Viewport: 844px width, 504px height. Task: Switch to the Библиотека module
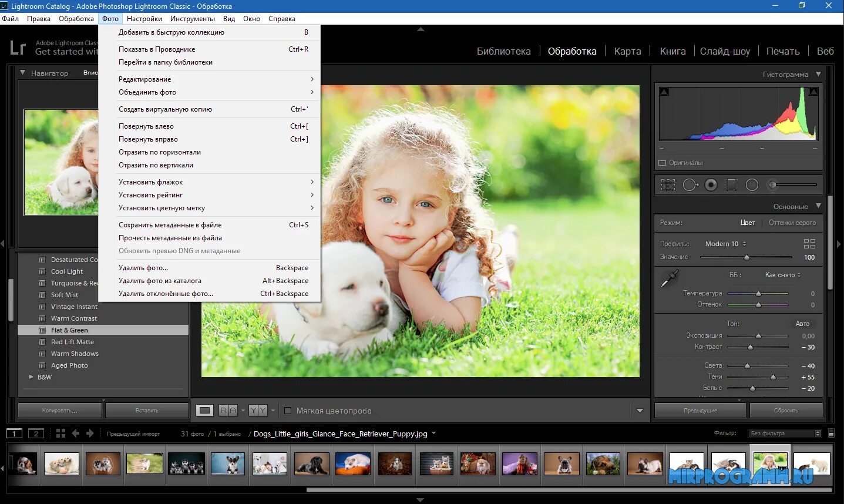point(503,51)
